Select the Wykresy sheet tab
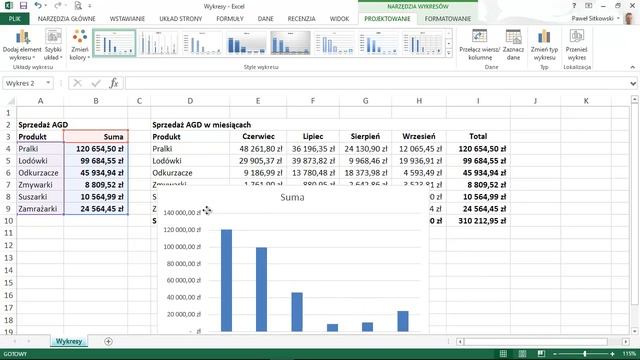The width and height of the screenshot is (640, 360). pyautogui.click(x=69, y=341)
